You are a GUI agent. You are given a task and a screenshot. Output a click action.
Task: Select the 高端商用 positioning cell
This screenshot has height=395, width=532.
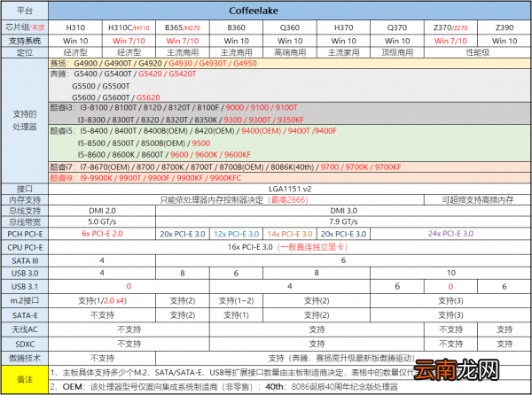[x=290, y=52]
